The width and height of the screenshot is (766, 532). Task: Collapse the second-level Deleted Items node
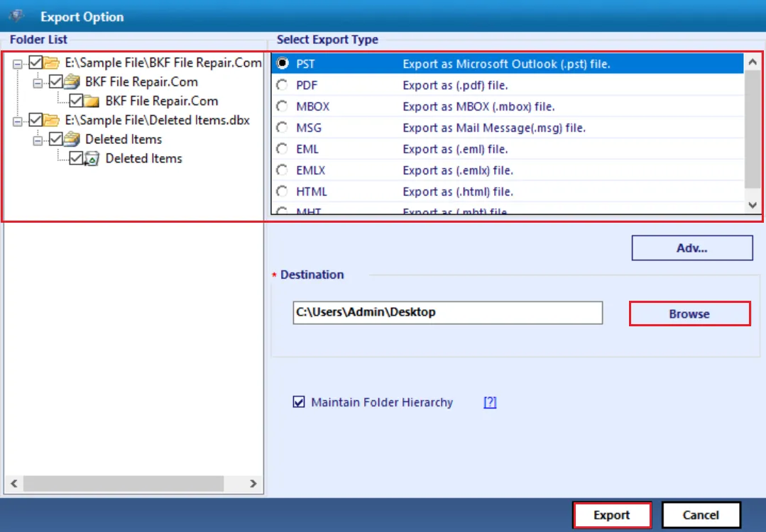[38, 140]
